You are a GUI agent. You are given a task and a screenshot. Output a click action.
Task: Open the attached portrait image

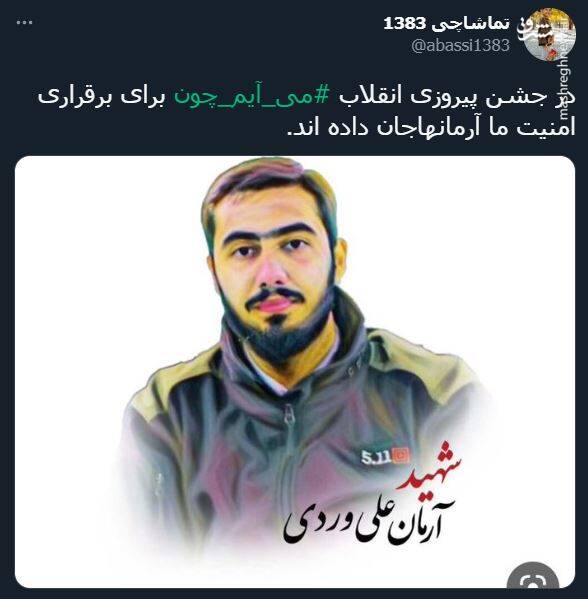pos(295,372)
